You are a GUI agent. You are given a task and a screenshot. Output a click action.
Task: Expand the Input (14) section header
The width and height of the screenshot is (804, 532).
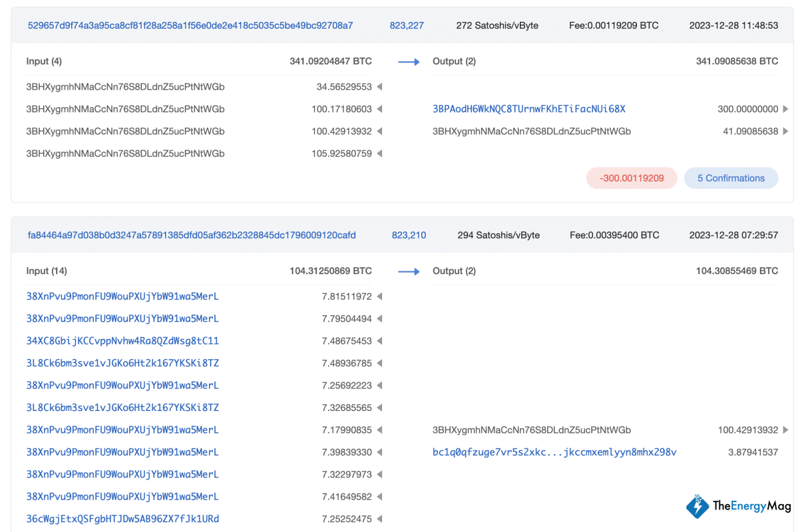click(47, 271)
